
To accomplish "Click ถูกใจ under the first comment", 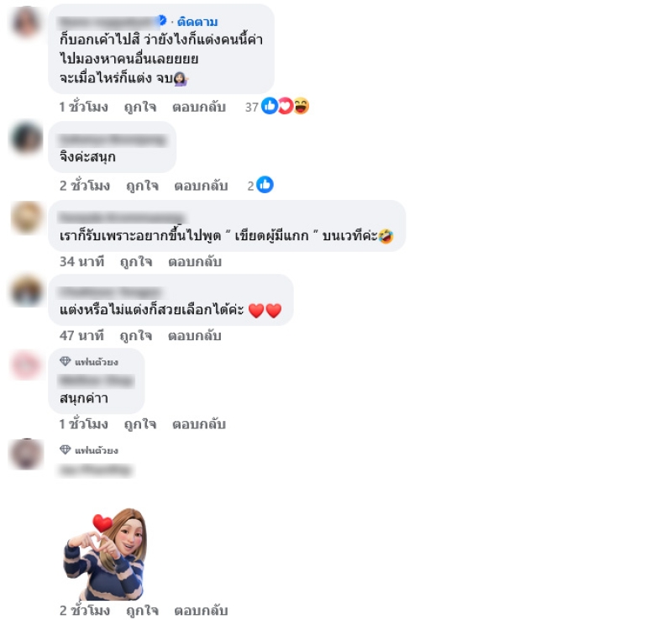I will pyautogui.click(x=139, y=107).
